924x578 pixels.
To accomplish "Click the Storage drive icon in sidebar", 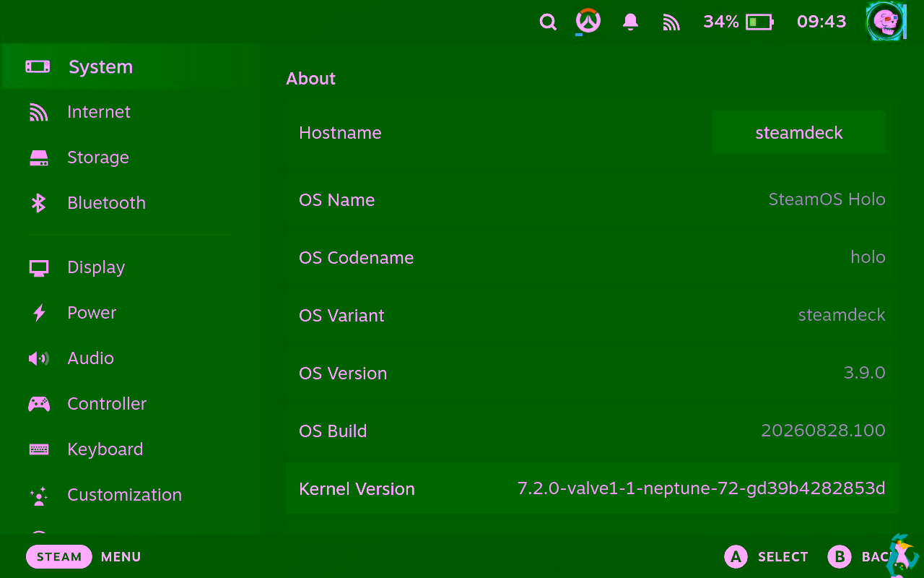I will point(38,158).
